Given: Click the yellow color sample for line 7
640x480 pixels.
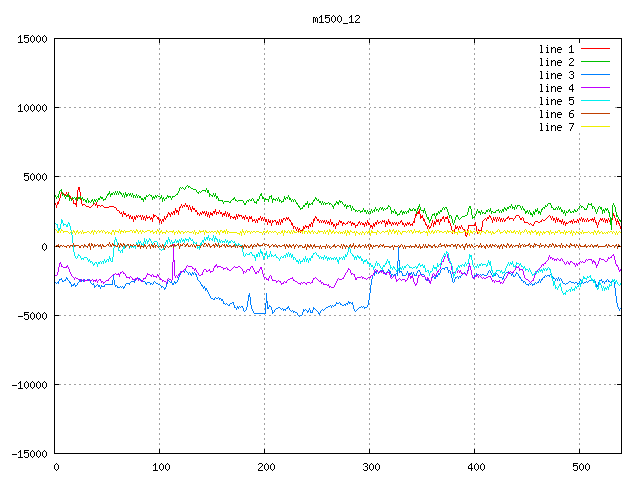Looking at the screenshot, I should (x=596, y=127).
